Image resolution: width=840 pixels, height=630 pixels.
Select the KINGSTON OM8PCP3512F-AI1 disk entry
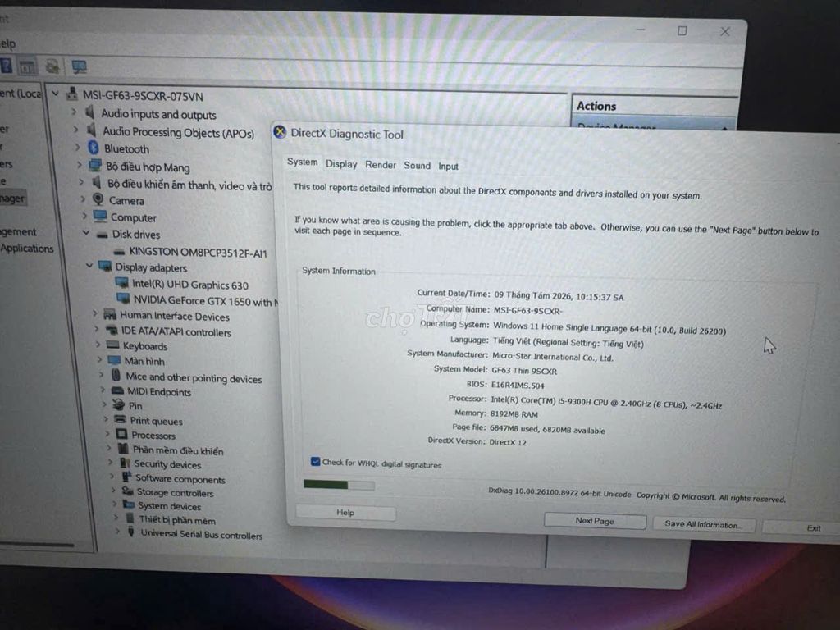pos(198,252)
